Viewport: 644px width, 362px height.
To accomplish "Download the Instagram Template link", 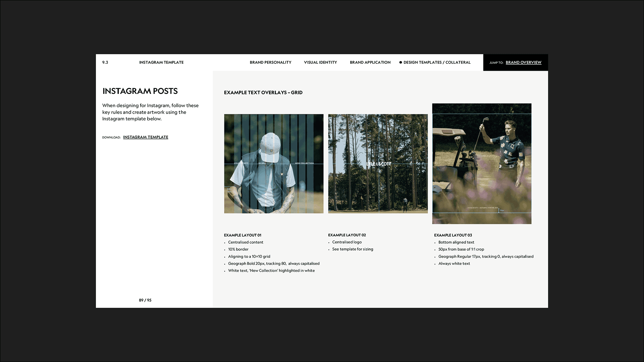I will tap(146, 137).
